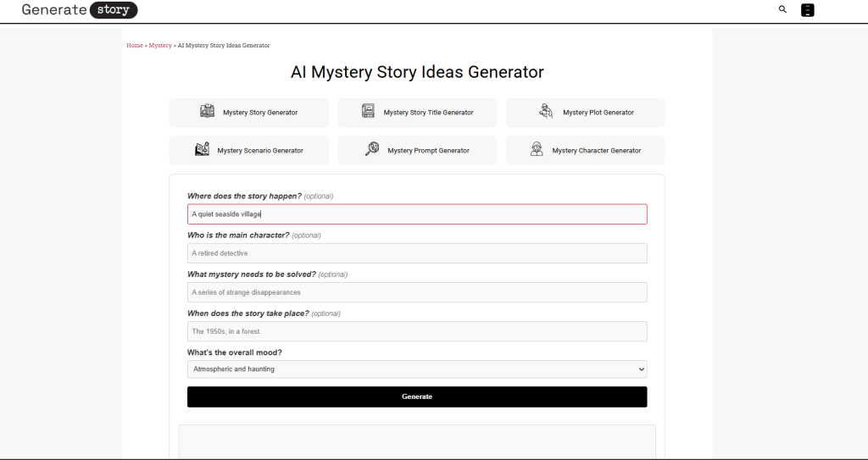This screenshot has height=460, width=868.
Task: Open the overall mood dropdown
Action: (416, 369)
